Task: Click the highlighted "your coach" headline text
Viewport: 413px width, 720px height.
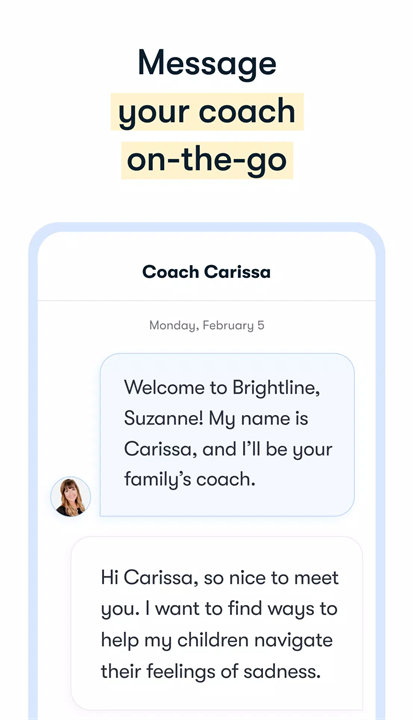Action: (207, 112)
